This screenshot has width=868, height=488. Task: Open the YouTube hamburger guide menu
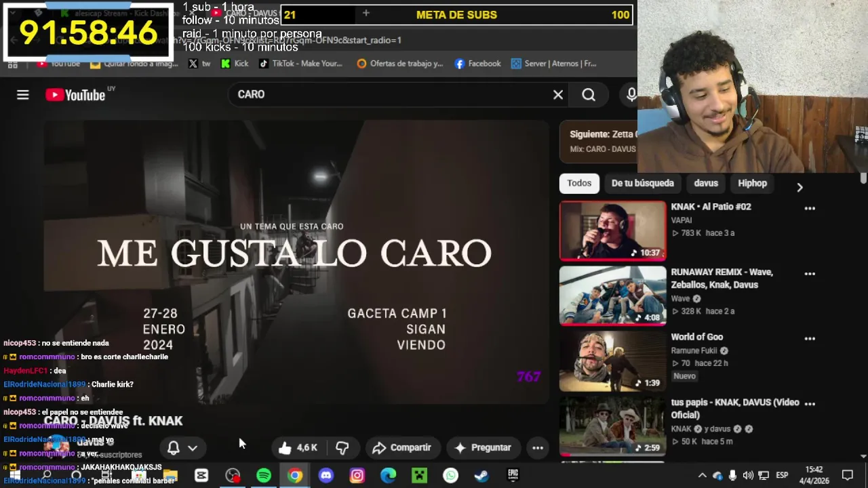(23, 95)
